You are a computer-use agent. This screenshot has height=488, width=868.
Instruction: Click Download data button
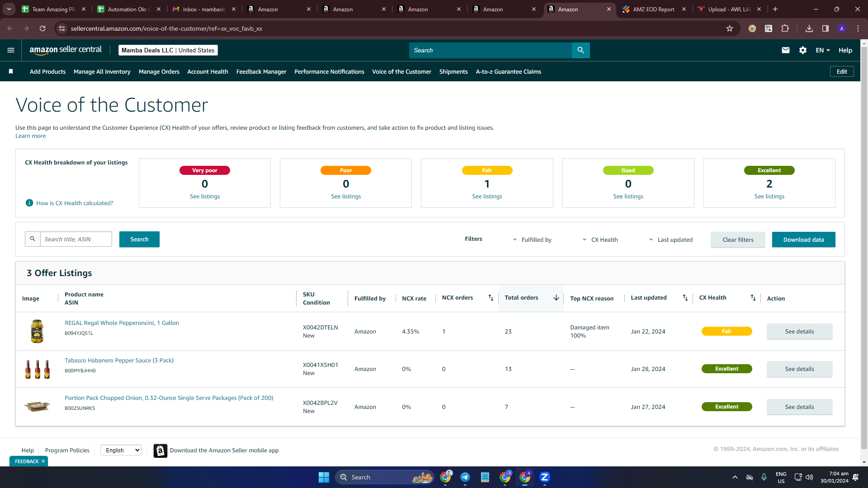tap(803, 239)
